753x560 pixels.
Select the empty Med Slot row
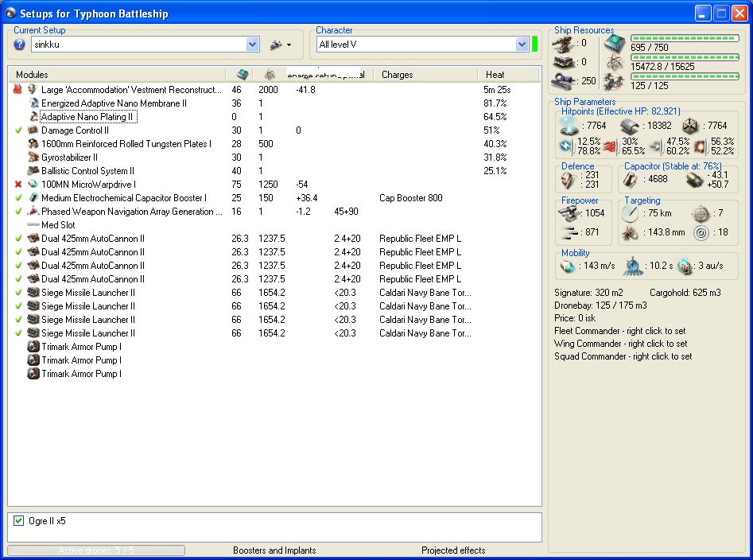click(x=57, y=225)
